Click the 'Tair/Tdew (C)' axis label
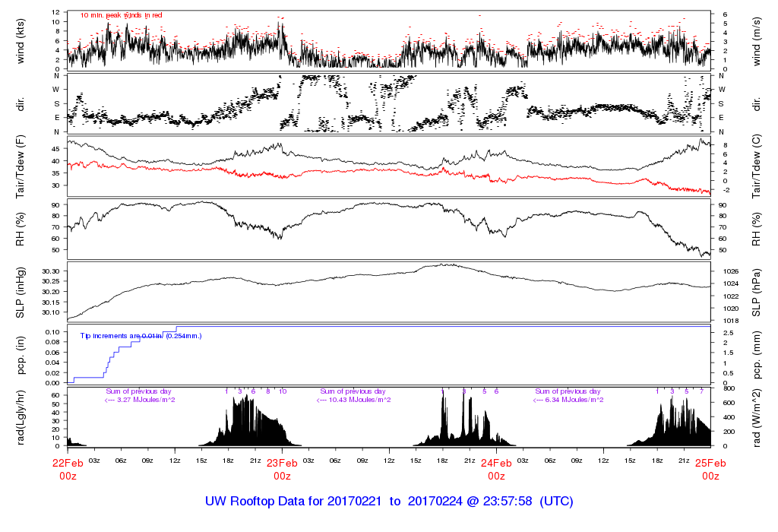 756,166
